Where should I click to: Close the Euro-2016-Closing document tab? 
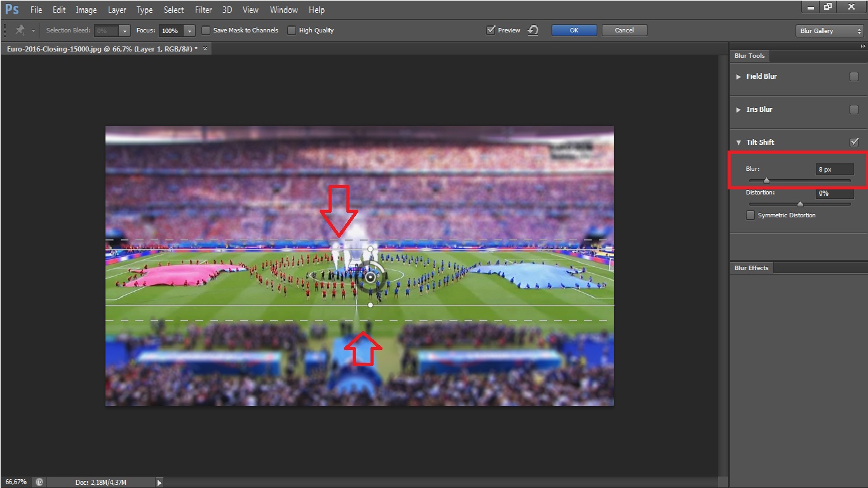point(205,49)
